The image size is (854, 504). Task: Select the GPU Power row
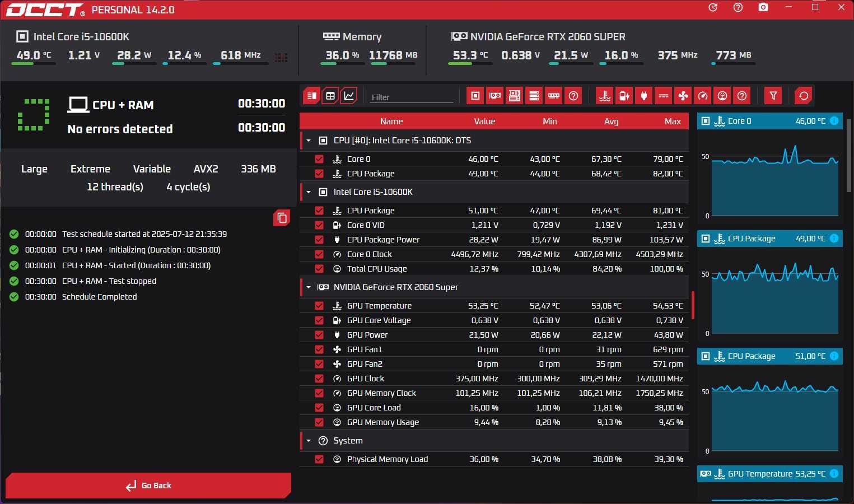(x=494, y=335)
